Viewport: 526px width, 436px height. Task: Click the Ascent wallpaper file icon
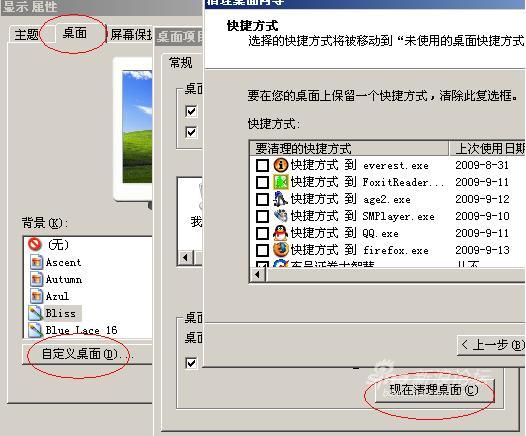[x=36, y=262]
